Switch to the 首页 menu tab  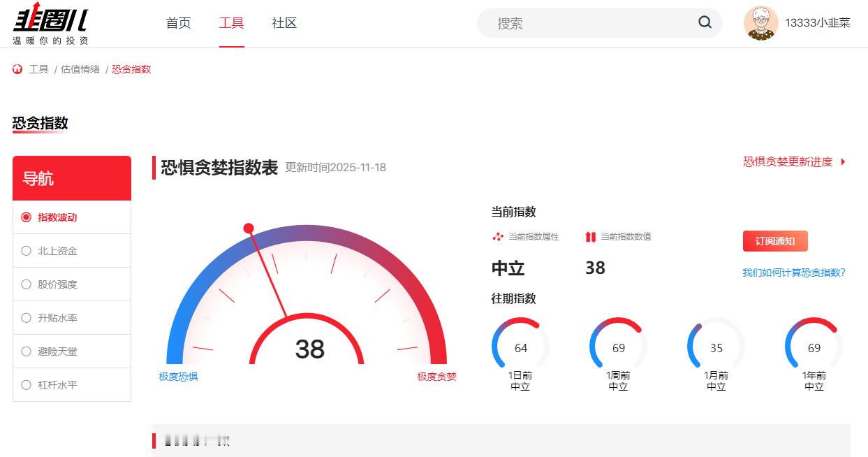click(x=179, y=23)
